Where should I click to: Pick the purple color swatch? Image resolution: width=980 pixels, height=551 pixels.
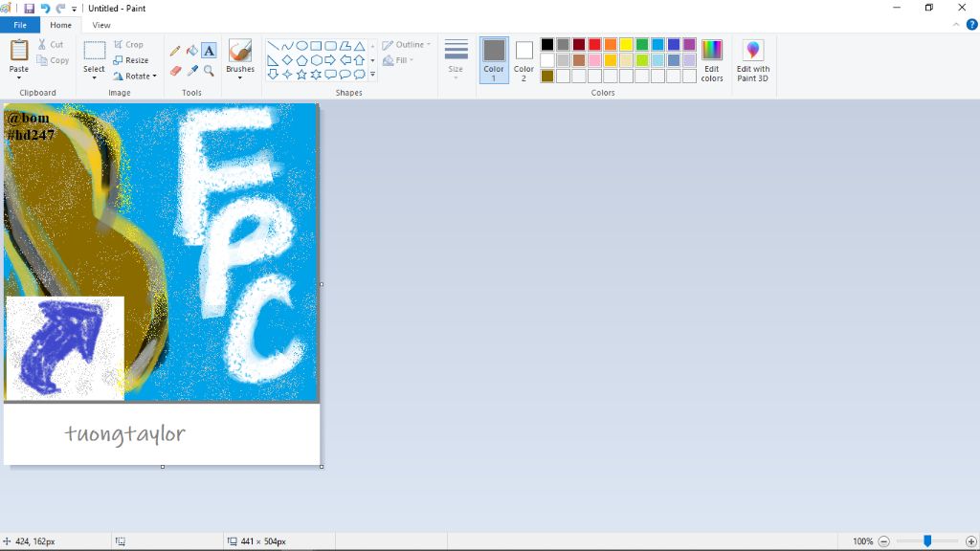coord(689,44)
